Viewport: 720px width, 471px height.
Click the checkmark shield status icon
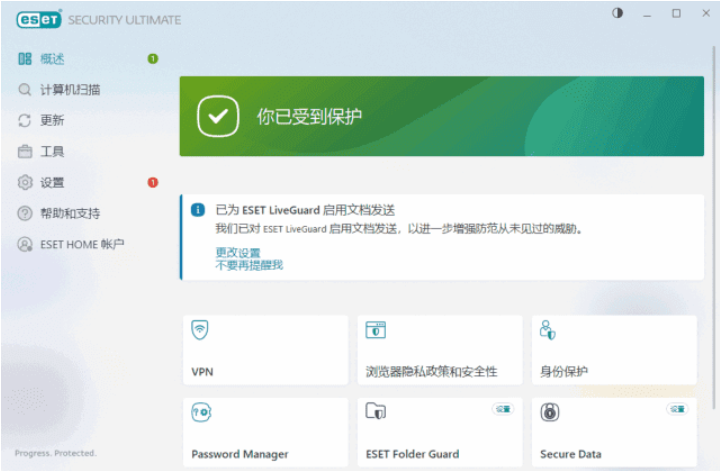pos(218,116)
